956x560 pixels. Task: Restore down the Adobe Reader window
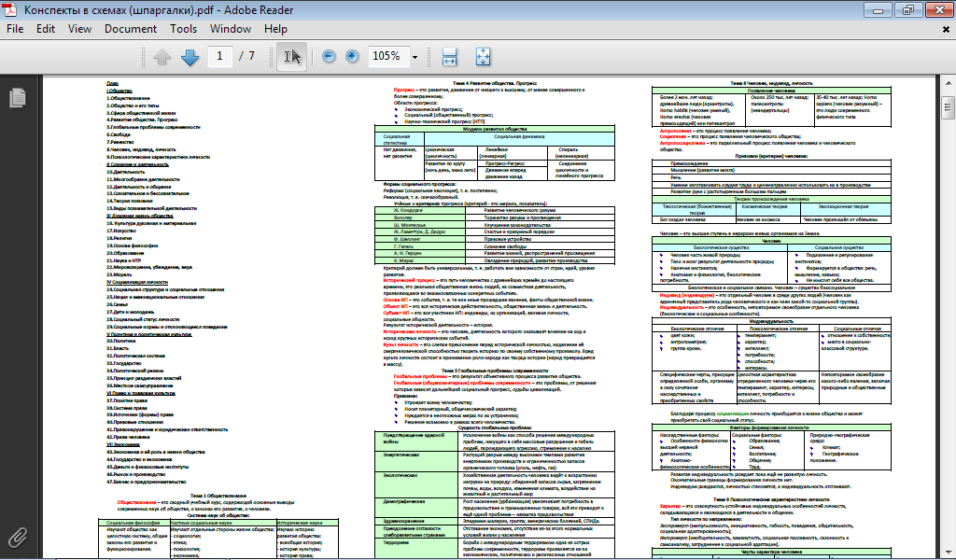point(908,9)
